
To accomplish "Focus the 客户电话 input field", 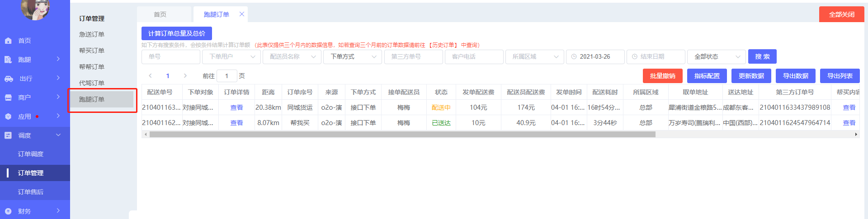I will click(474, 57).
